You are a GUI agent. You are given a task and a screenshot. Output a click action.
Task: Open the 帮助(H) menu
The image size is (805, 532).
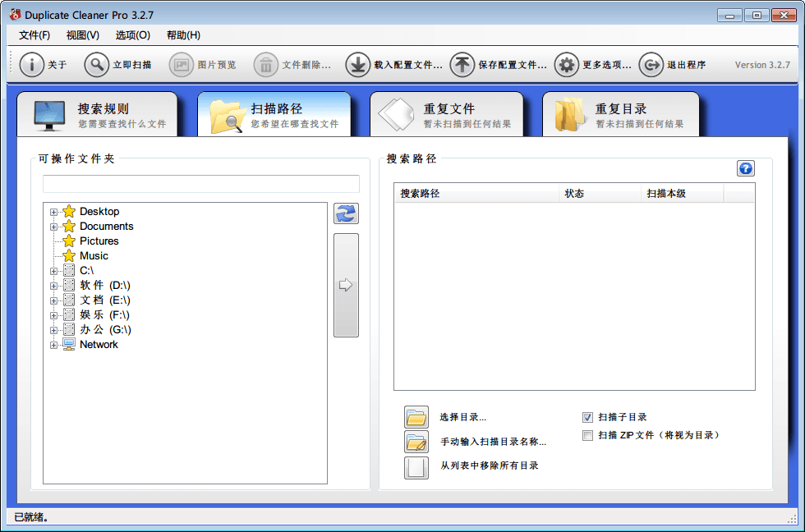point(183,35)
